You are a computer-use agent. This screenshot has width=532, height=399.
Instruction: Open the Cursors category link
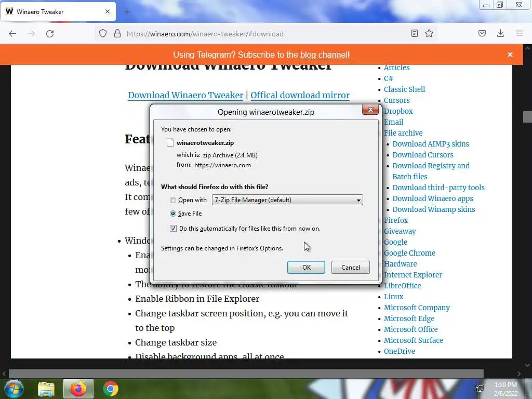[396, 100]
